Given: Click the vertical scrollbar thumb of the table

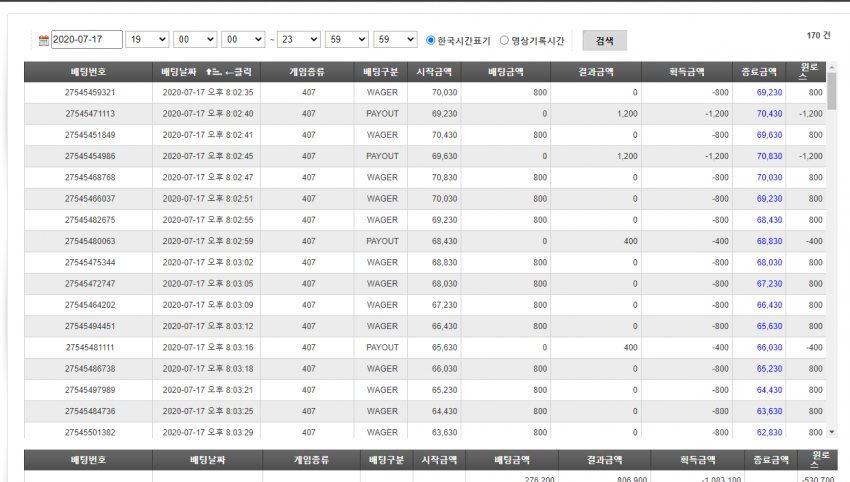Looking at the screenshot, I should 832,91.
